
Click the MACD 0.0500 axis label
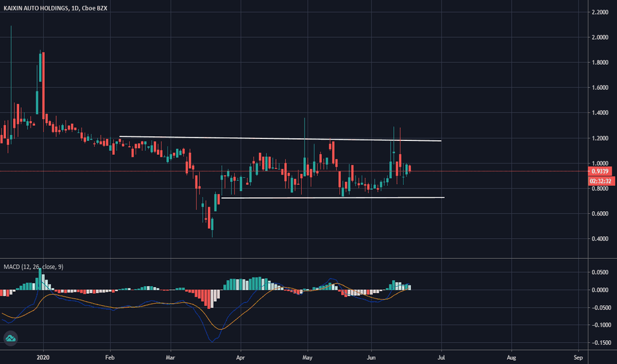600,272
